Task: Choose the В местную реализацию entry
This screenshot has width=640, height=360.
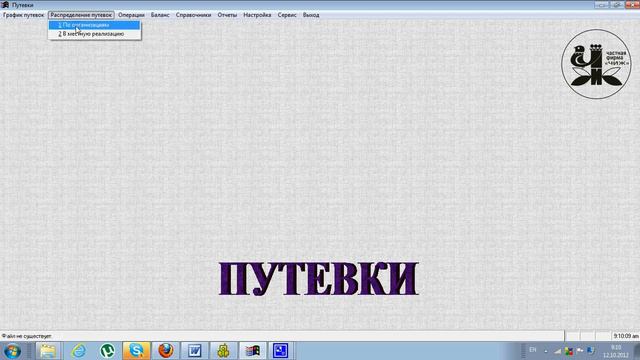Action: point(94,34)
